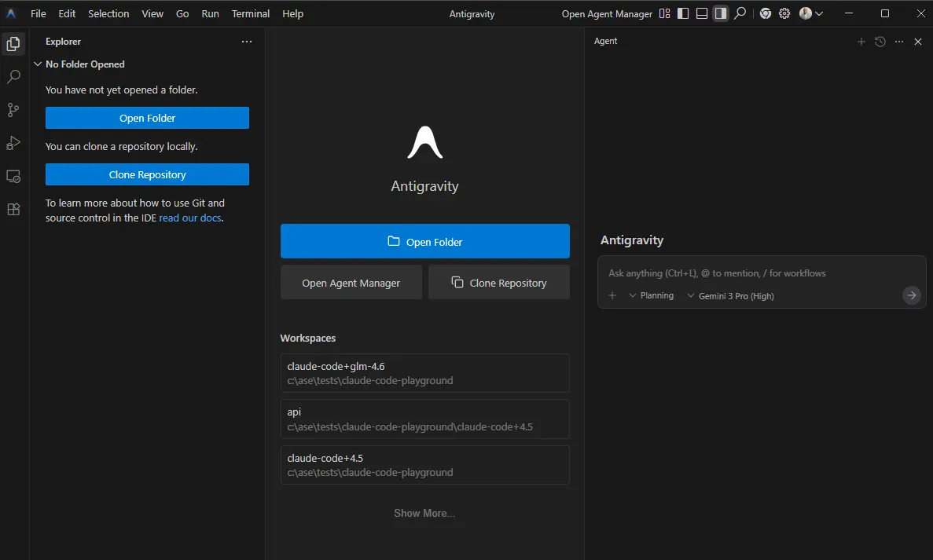
Task: Open the Run menu
Action: click(210, 13)
